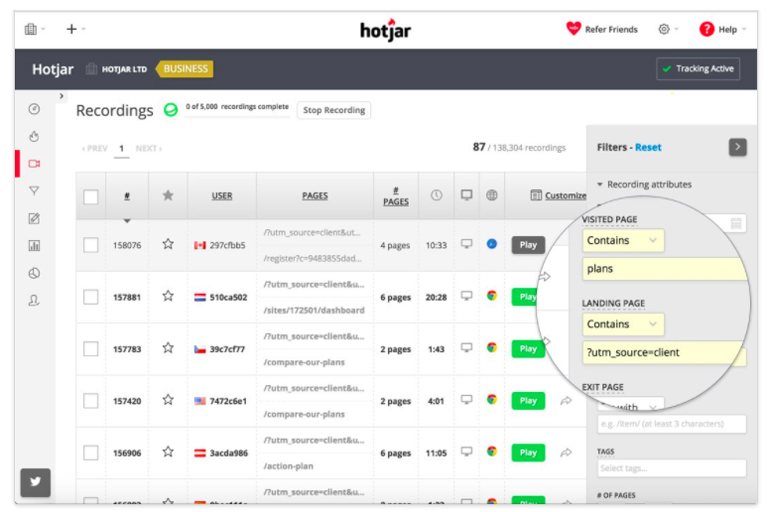Click the BUSINESS plan badge
This screenshot has height=512, width=768.
point(185,69)
